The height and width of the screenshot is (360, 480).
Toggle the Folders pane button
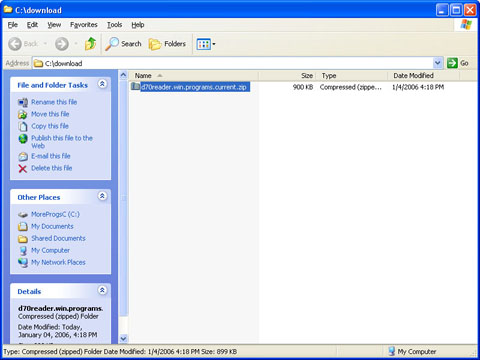167,44
